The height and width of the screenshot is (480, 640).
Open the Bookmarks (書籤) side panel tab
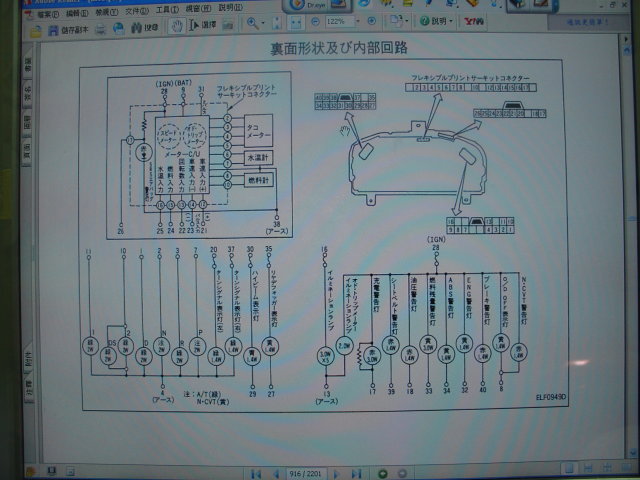[x=28, y=66]
